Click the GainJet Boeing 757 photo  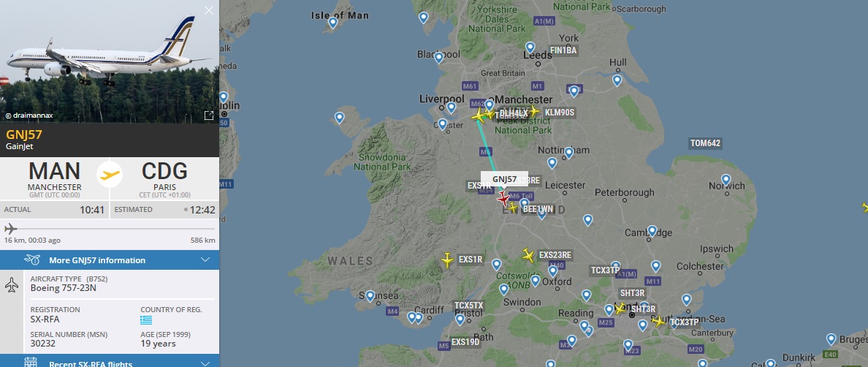tap(110, 61)
